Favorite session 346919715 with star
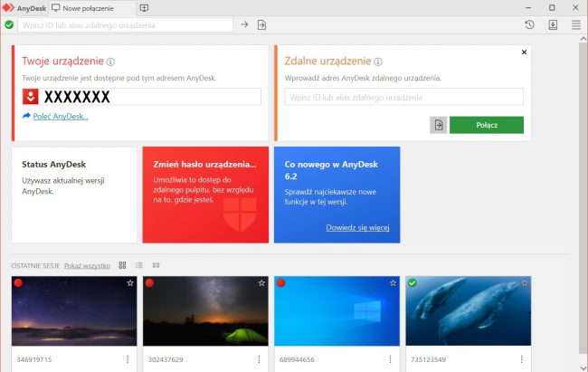 pyautogui.click(x=130, y=283)
